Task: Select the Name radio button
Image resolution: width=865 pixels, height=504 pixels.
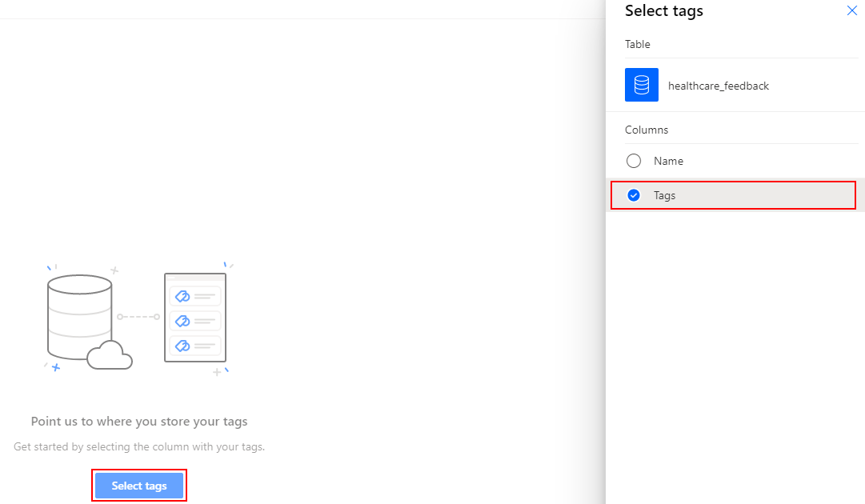Action: [634, 161]
